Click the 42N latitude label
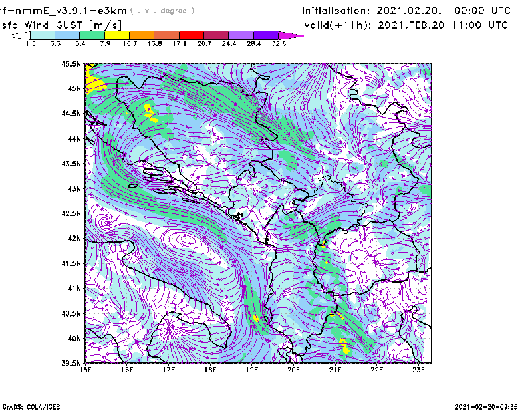 pos(74,239)
